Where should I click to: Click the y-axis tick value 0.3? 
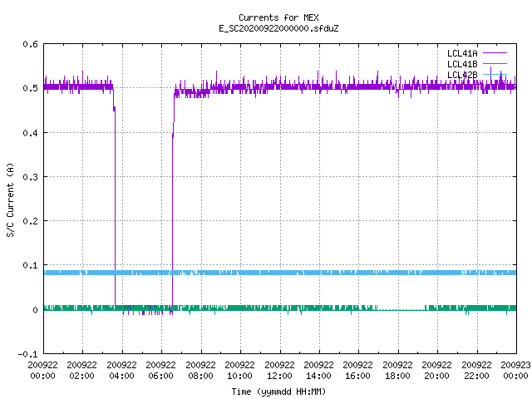pos(30,177)
